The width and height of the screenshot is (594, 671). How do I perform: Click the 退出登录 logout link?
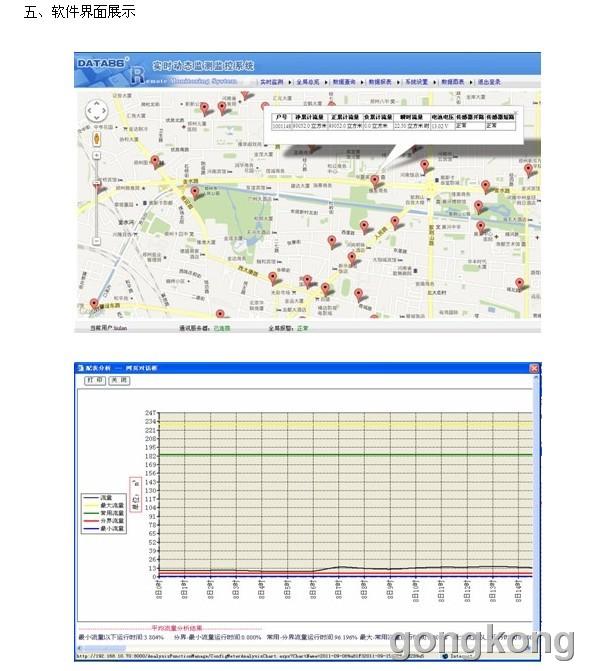[x=489, y=82]
